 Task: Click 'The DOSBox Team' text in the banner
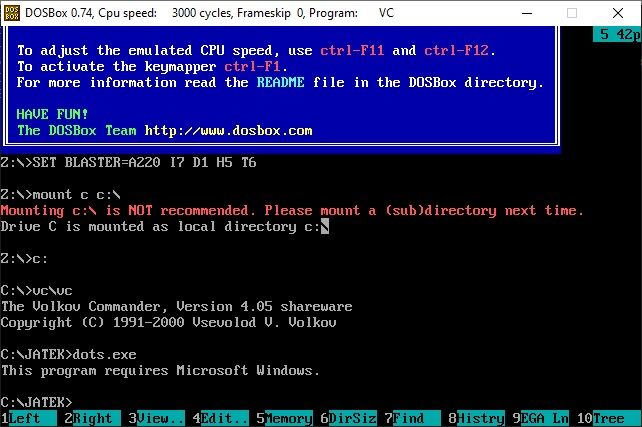click(77, 131)
